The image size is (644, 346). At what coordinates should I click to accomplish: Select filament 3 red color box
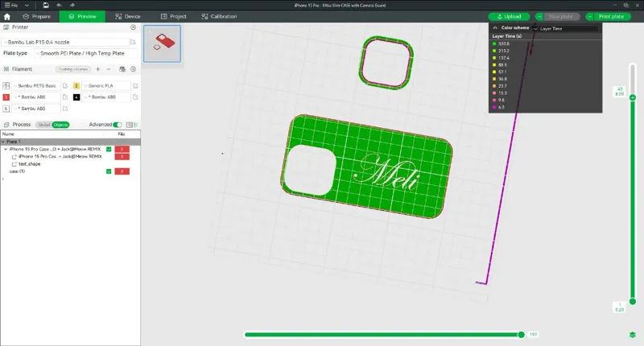[x=6, y=97]
